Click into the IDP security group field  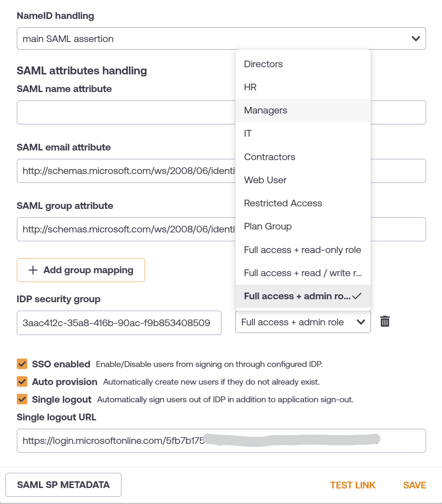(x=119, y=323)
